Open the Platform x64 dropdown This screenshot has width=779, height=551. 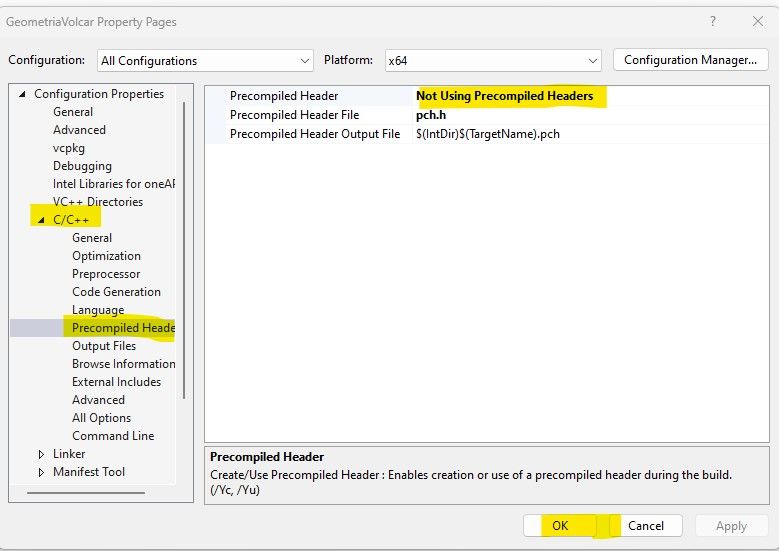(493, 61)
